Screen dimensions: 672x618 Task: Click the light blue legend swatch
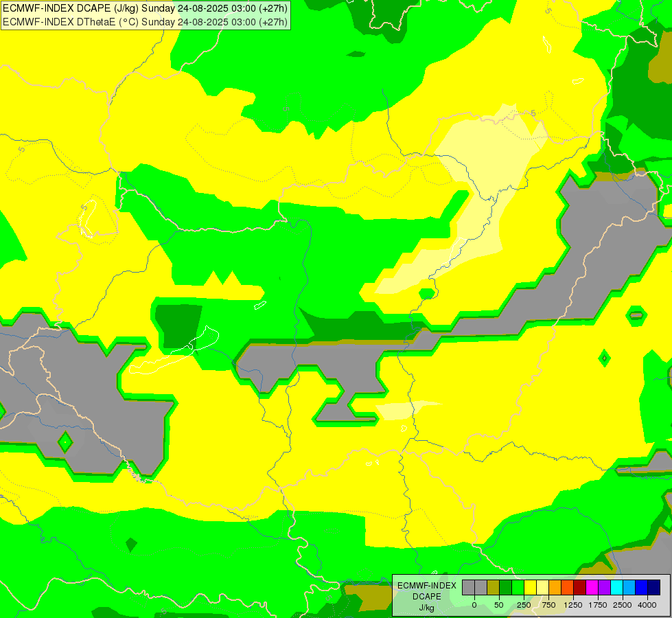pos(629,588)
